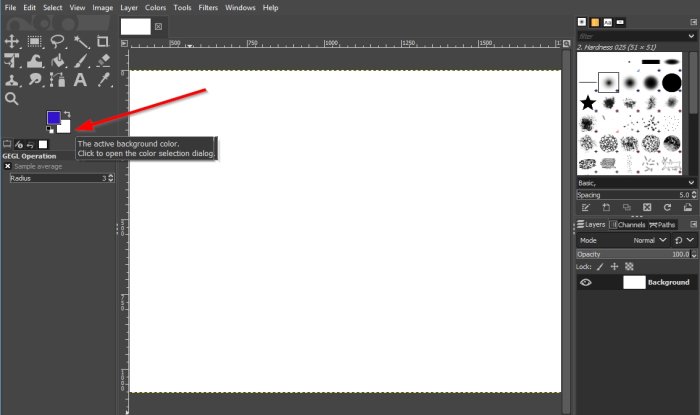Viewport: 700px width, 415px height.
Task: Select the Move tool
Action: click(12, 42)
